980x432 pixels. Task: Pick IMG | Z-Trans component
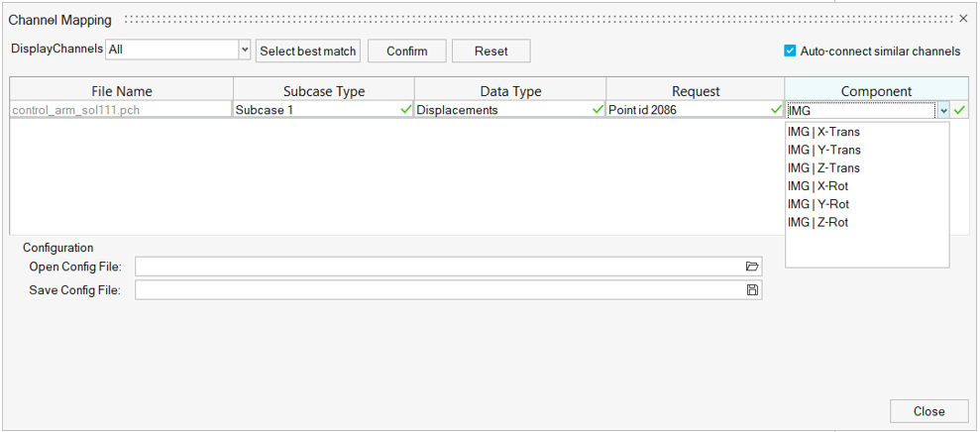823,167
